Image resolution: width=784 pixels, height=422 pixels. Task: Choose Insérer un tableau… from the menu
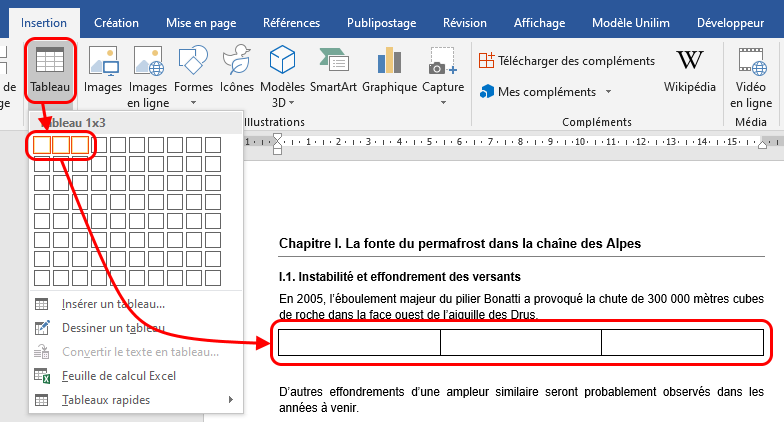click(113, 304)
